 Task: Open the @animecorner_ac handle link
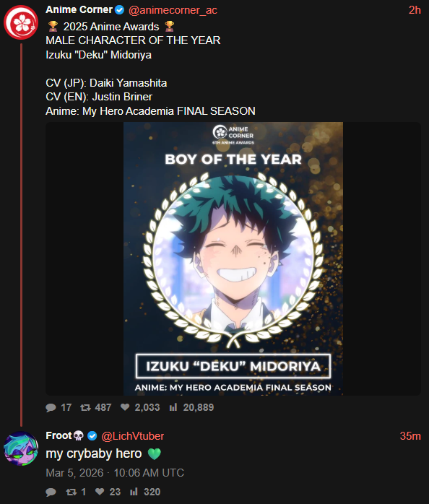tap(173, 10)
